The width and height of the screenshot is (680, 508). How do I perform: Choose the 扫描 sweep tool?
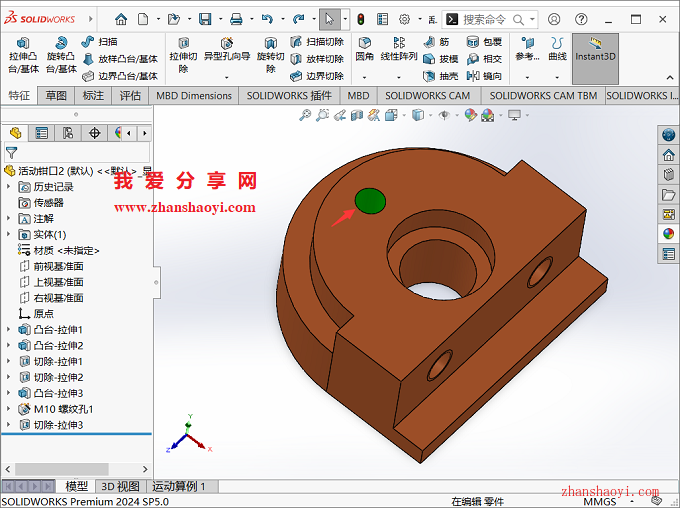pos(99,42)
